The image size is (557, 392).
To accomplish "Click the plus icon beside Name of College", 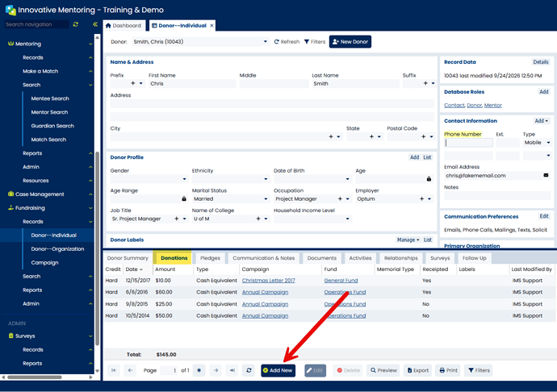I will tap(258, 219).
